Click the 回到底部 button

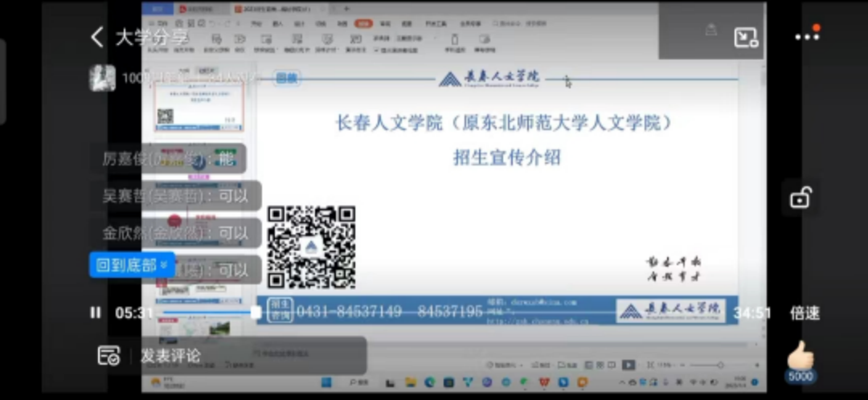tap(133, 265)
